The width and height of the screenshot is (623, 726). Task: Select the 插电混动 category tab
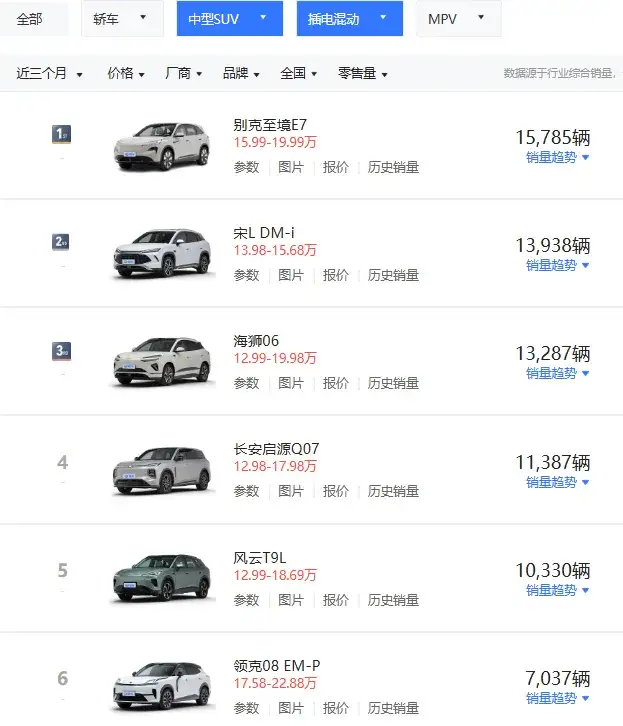pos(349,19)
